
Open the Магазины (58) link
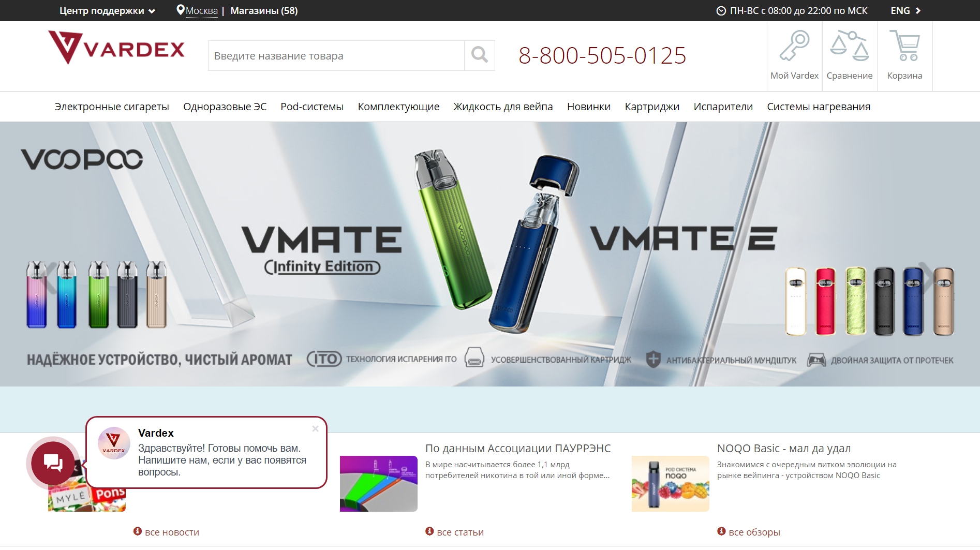264,11
